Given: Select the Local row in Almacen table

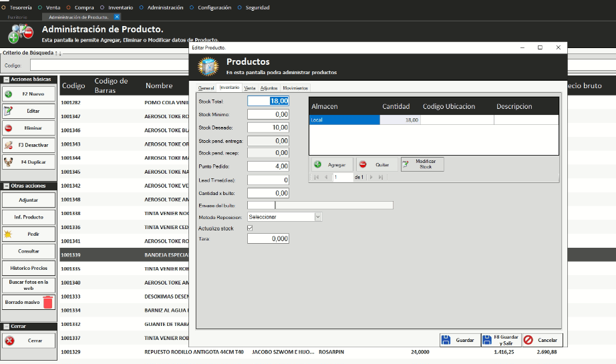Looking at the screenshot, I should click(x=343, y=120).
